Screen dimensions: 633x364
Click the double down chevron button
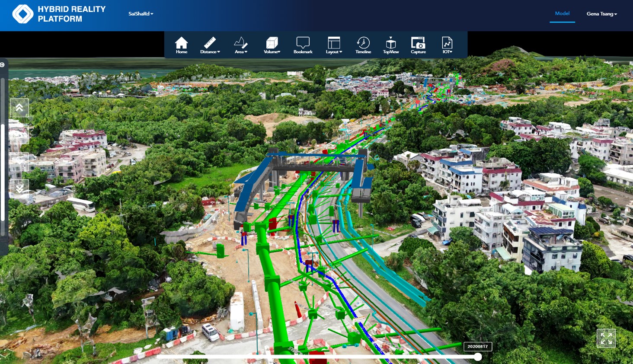(19, 188)
